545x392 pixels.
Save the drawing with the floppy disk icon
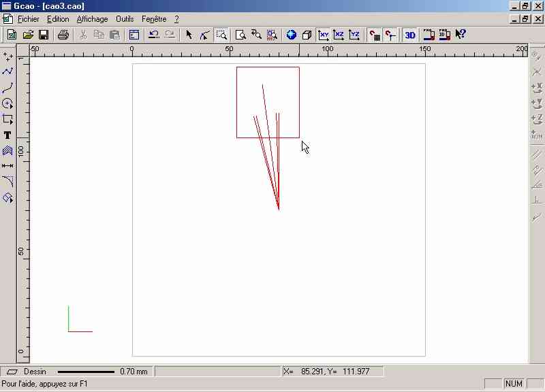coord(44,35)
